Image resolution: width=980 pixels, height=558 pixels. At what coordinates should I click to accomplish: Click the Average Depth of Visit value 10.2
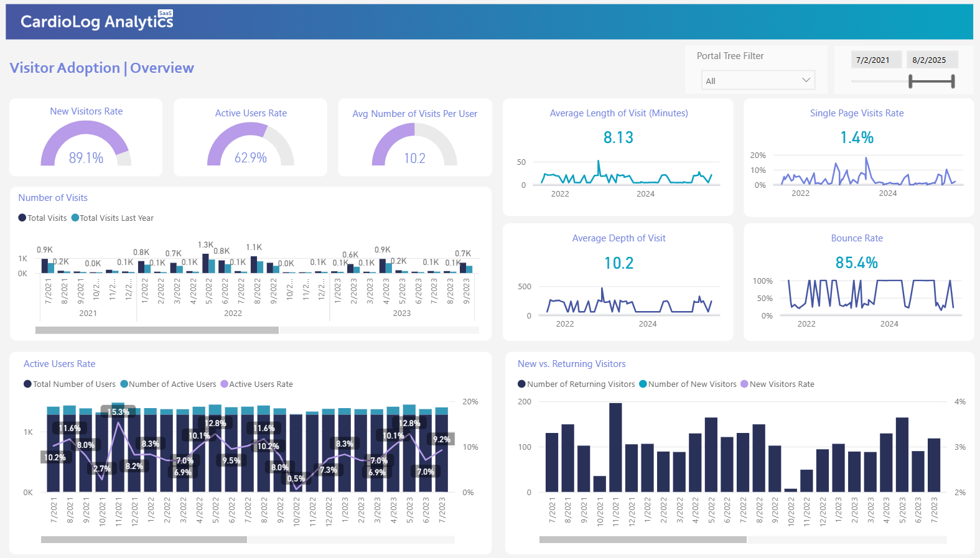(619, 263)
